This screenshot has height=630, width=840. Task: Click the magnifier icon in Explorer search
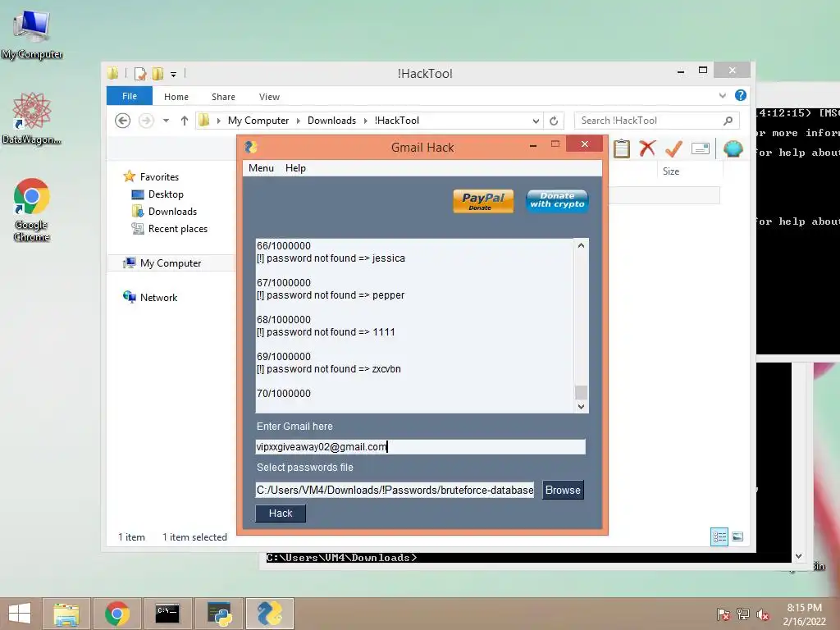point(728,121)
